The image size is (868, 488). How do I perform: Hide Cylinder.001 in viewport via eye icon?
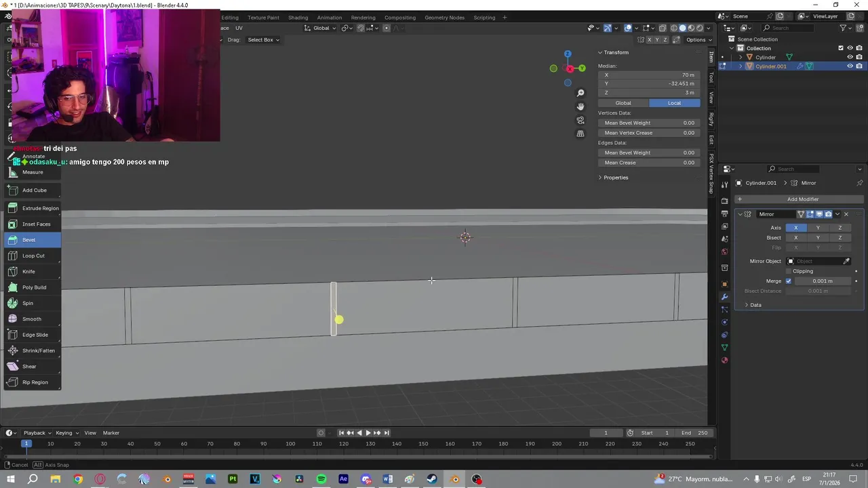coord(850,66)
